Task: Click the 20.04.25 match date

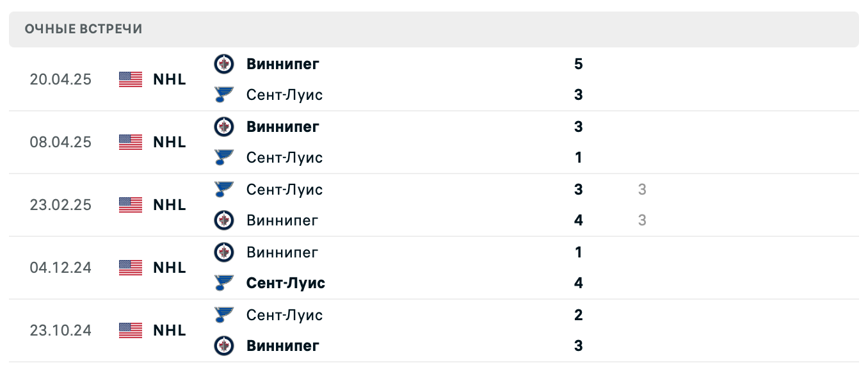Action: coord(60,79)
